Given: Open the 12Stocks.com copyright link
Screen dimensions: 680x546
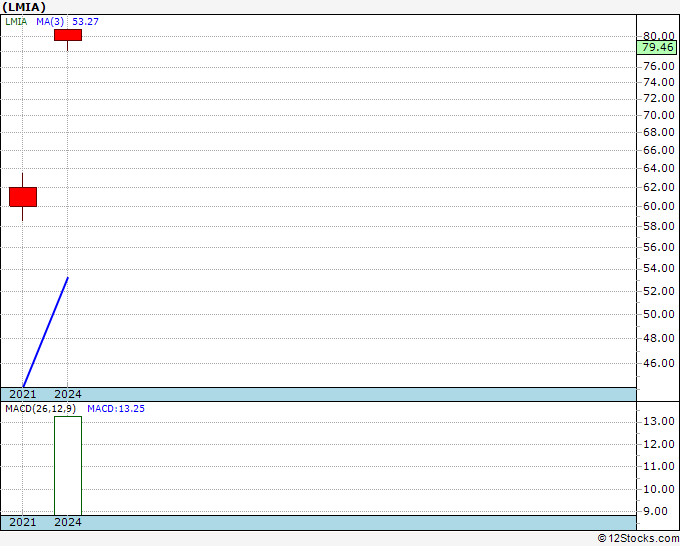Looking at the screenshot, I should 638,539.
